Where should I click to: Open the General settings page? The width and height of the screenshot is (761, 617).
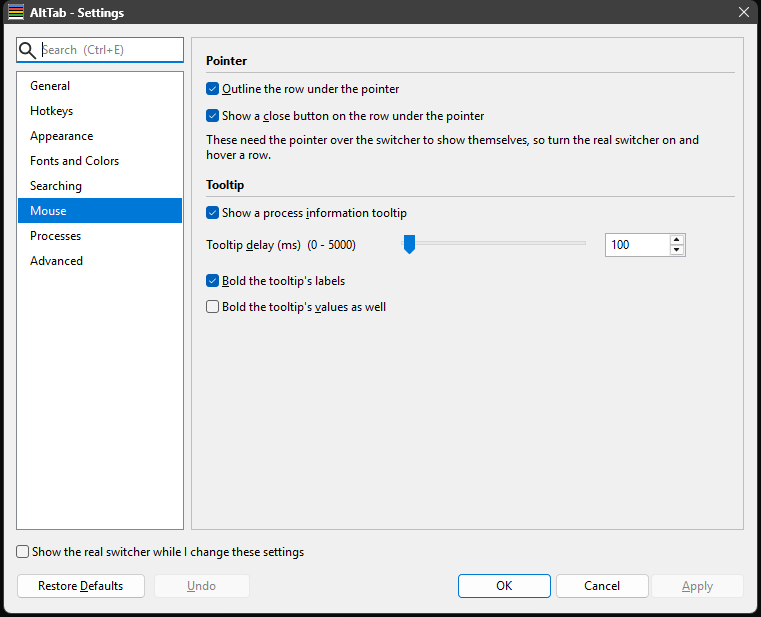(100, 86)
